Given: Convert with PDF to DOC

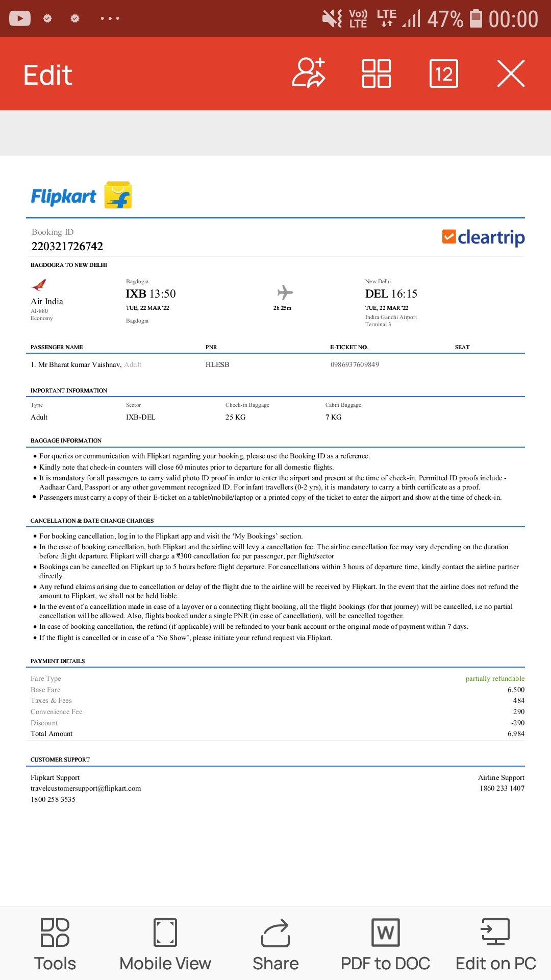Looking at the screenshot, I should pos(385,944).
